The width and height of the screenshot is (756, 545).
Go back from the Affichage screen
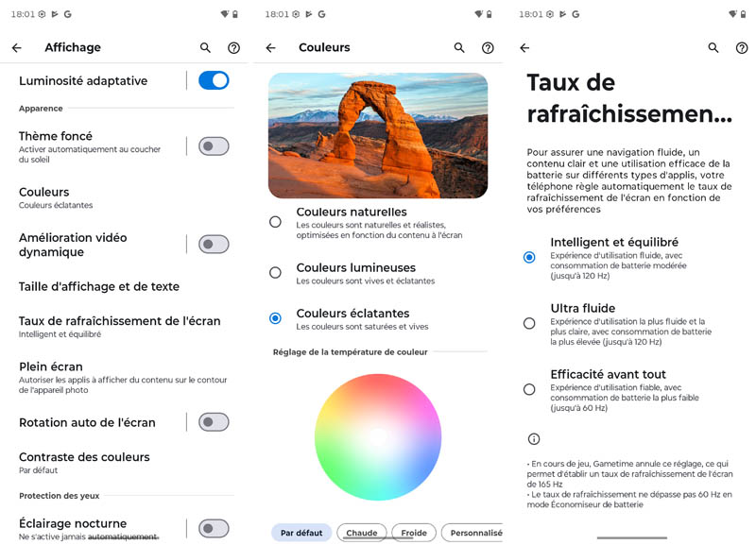[16, 48]
